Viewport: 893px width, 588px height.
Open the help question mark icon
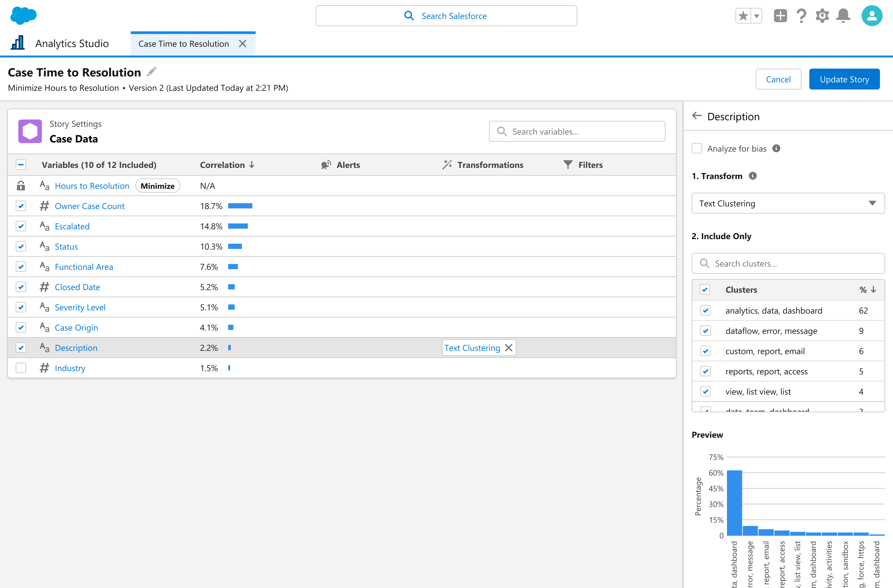pos(801,16)
